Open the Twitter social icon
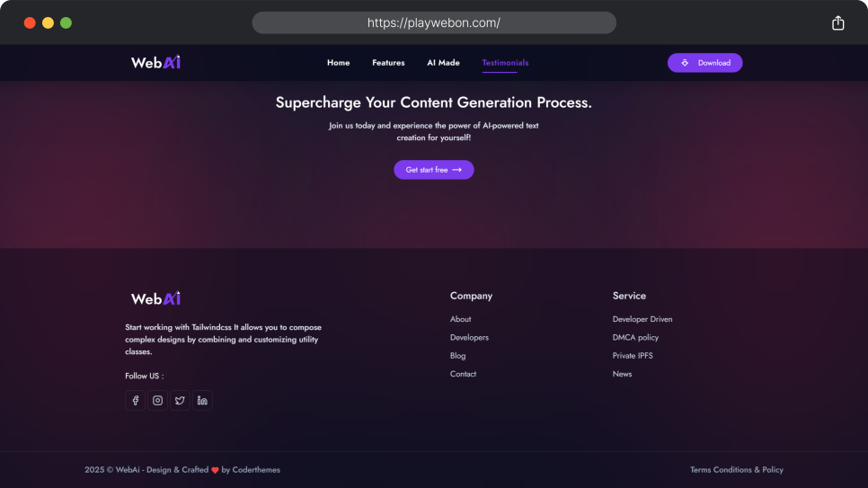This screenshot has width=868, height=488. (x=180, y=401)
